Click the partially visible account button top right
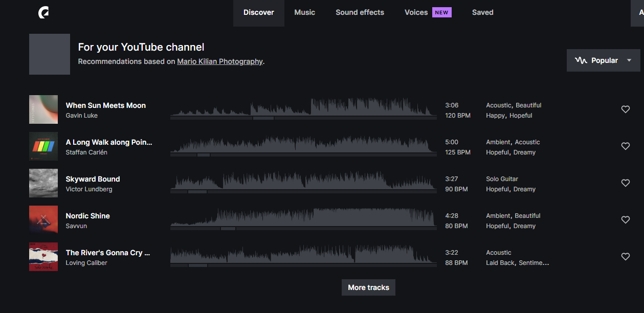Image resolution: width=644 pixels, height=313 pixels. point(637,13)
